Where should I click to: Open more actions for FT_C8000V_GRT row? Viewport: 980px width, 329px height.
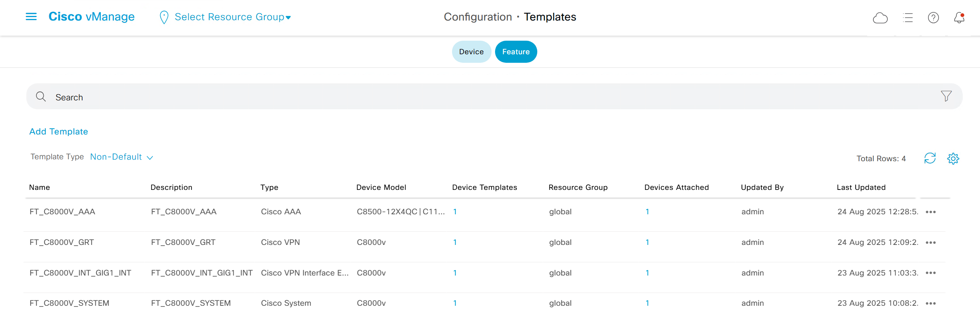point(930,243)
